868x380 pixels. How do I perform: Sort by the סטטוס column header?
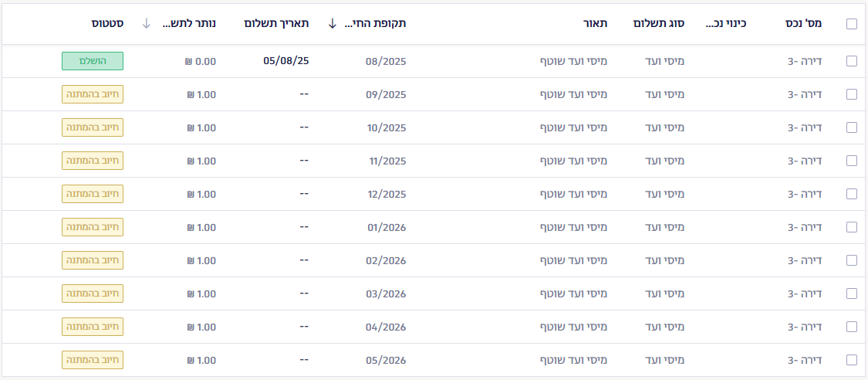tap(107, 24)
